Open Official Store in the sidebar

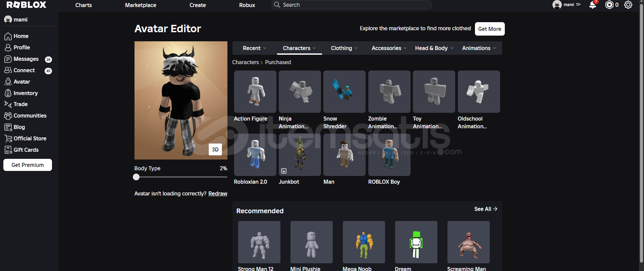point(29,138)
